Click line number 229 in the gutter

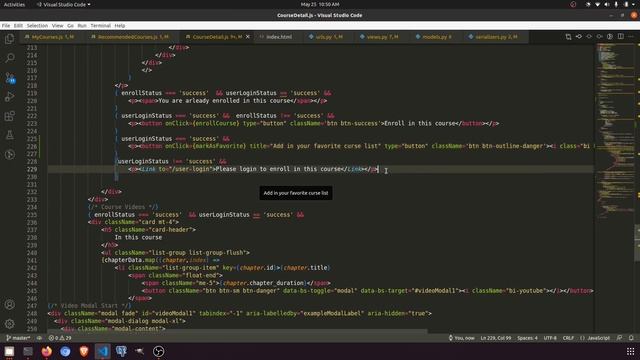(x=31, y=169)
